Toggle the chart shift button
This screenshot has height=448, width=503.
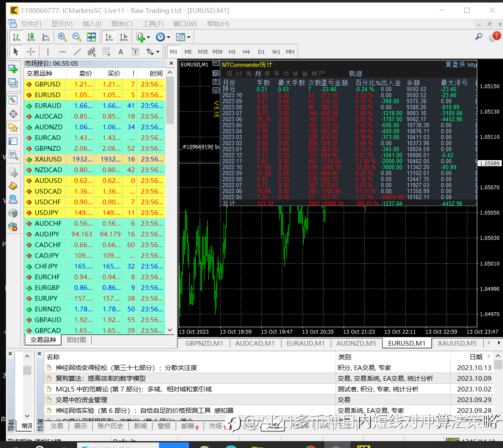123,37
